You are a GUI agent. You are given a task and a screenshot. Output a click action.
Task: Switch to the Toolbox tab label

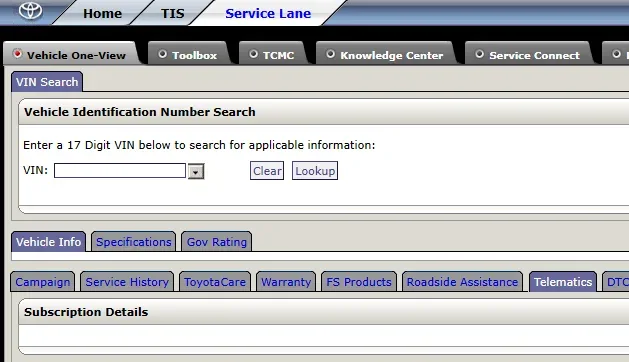pyautogui.click(x=195, y=55)
